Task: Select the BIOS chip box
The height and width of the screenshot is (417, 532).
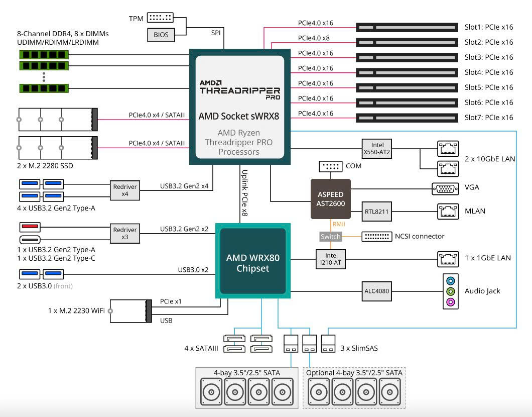Action: 161,35
